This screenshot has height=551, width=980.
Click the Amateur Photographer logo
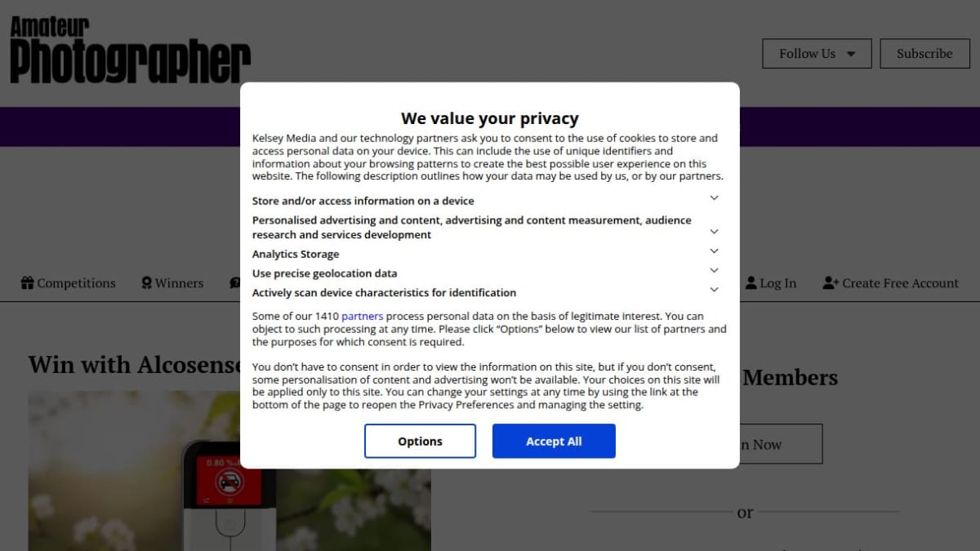coord(130,51)
